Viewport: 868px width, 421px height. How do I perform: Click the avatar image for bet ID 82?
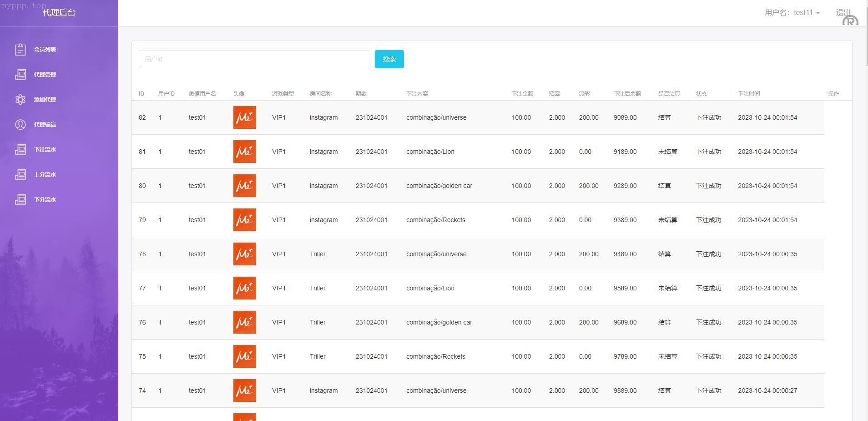tap(244, 117)
